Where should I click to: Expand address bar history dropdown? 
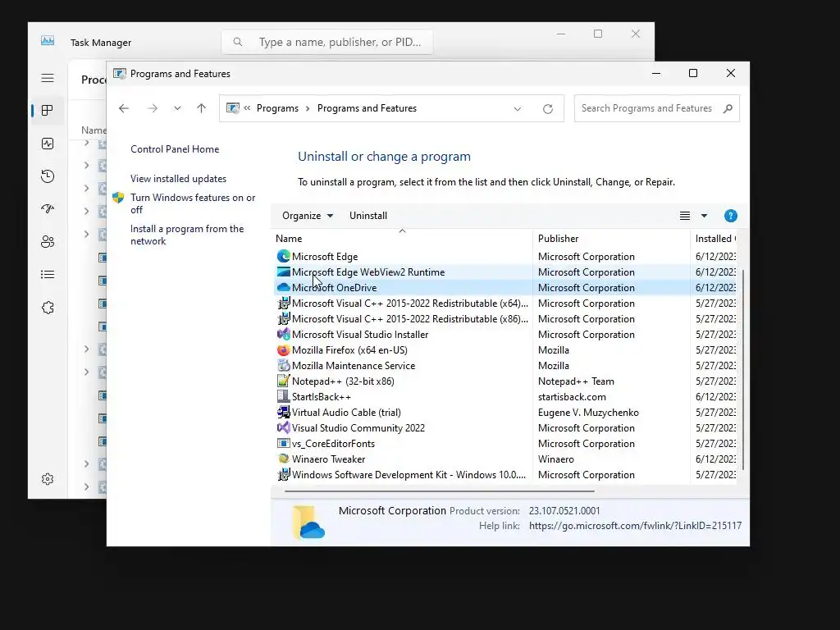point(518,109)
